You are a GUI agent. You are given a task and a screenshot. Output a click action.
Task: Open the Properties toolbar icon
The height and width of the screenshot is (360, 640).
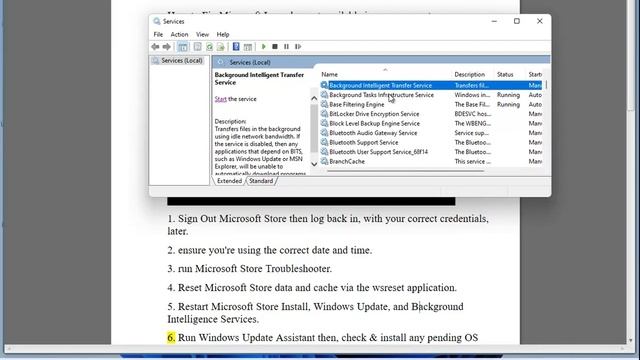(x=198, y=47)
